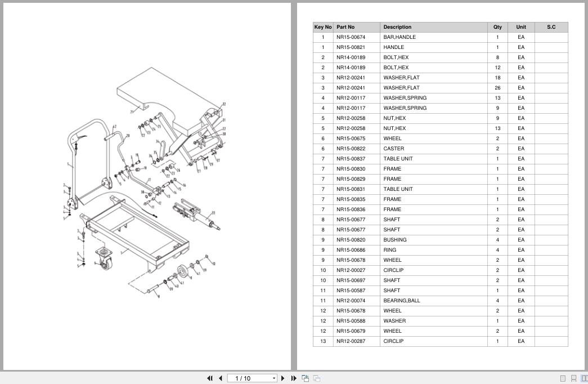
Task: Click the CASTER description cell
Action: pos(433,149)
